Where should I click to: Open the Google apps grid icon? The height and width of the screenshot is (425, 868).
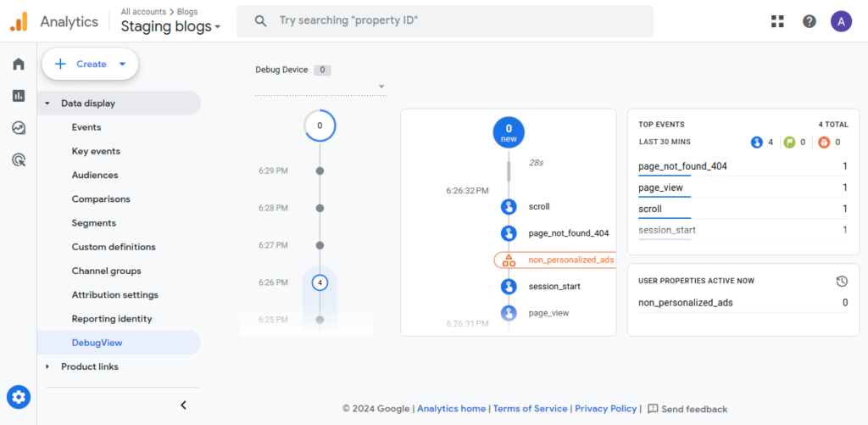click(x=778, y=21)
